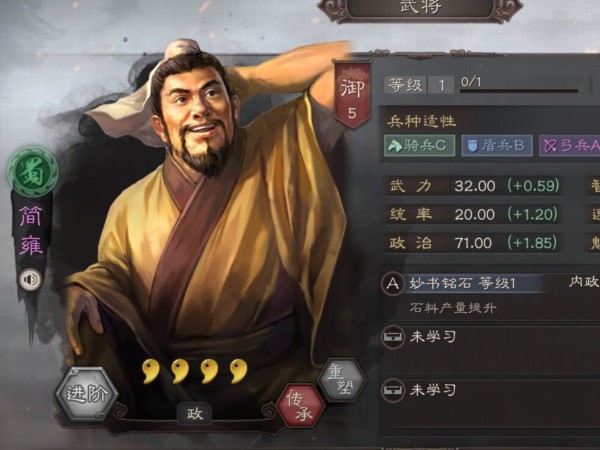600x450 pixels.
Task: Tap the red 御 5 banner badge
Action: 352,94
